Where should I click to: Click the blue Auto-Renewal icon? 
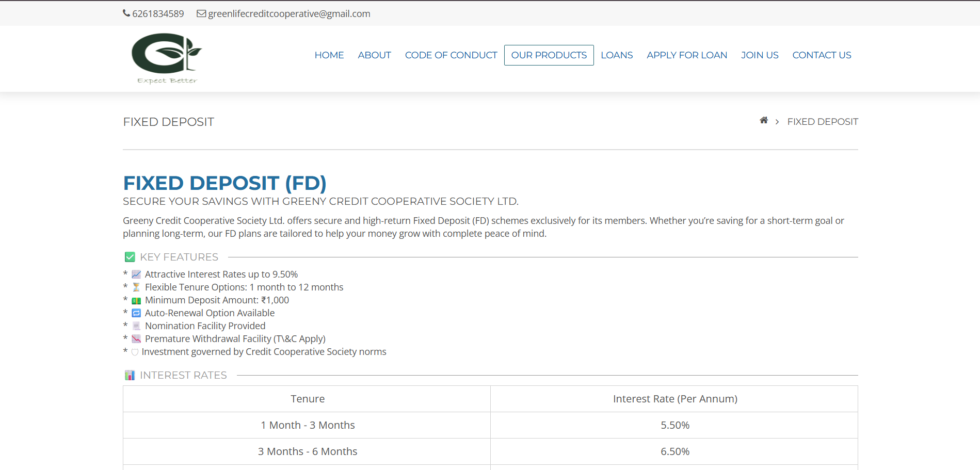(x=136, y=313)
